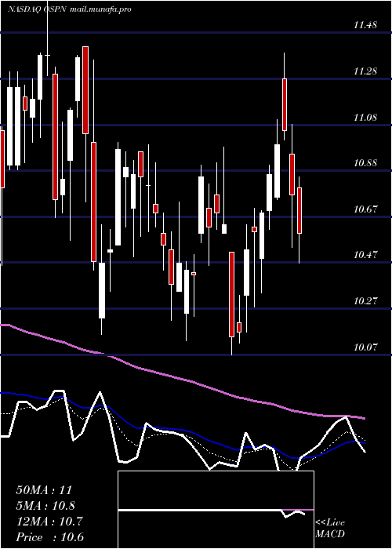
Task: Click the 11.48 price axis label
Action: (365, 25)
